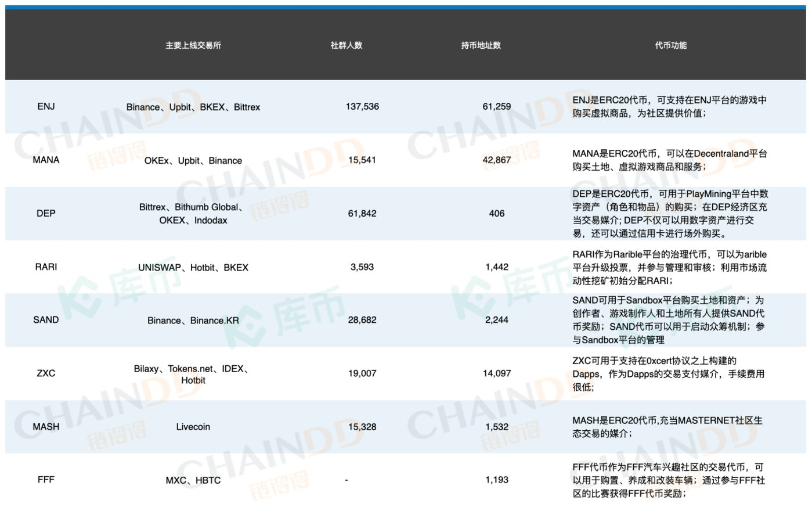The image size is (812, 522).
Task: Select the community value 61,842
Action: pos(362,214)
